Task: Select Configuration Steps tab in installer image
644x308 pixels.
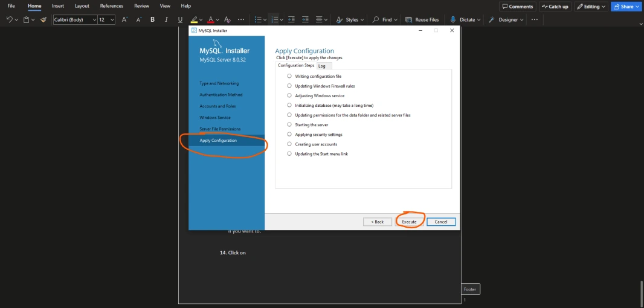Action: pyautogui.click(x=295, y=65)
